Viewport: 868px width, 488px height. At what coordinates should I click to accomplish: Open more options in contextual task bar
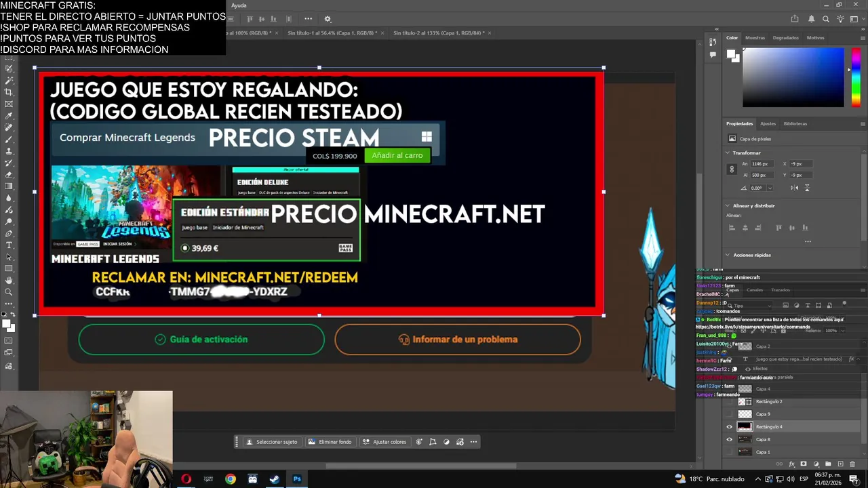473,442
